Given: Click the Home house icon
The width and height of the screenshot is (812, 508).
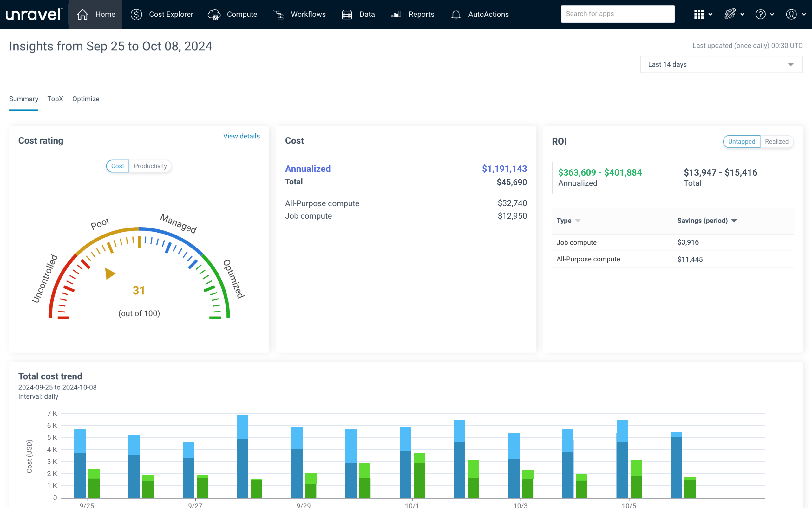Looking at the screenshot, I should pos(82,15).
